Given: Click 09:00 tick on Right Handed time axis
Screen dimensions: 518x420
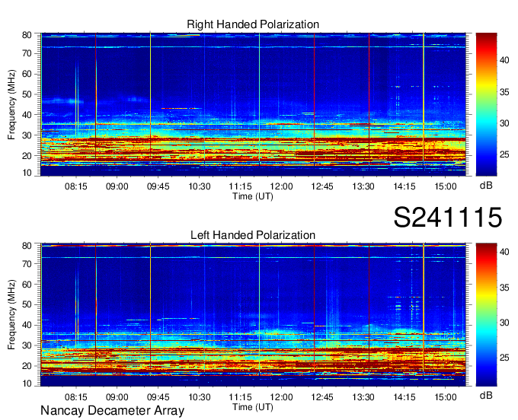Looking at the screenshot, I should coord(117,186).
